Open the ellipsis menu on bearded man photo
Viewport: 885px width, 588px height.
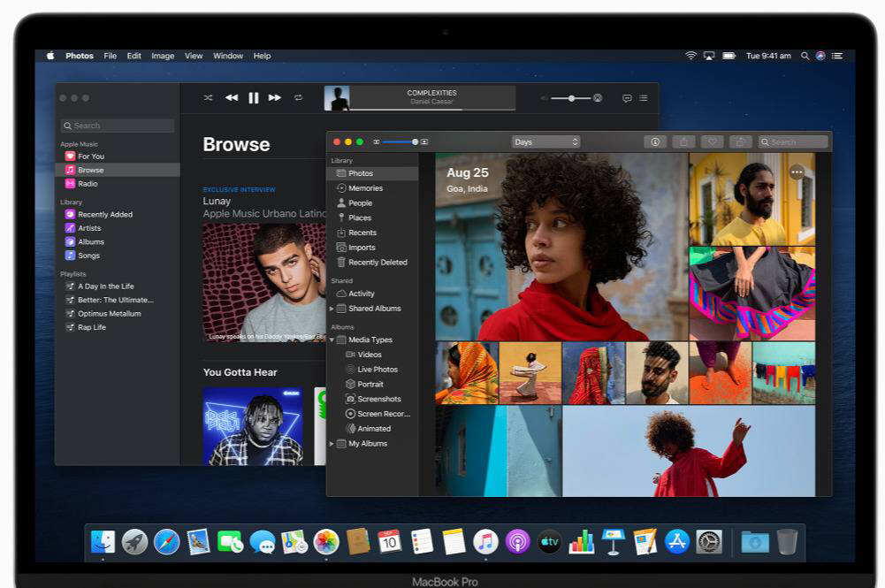[797, 172]
